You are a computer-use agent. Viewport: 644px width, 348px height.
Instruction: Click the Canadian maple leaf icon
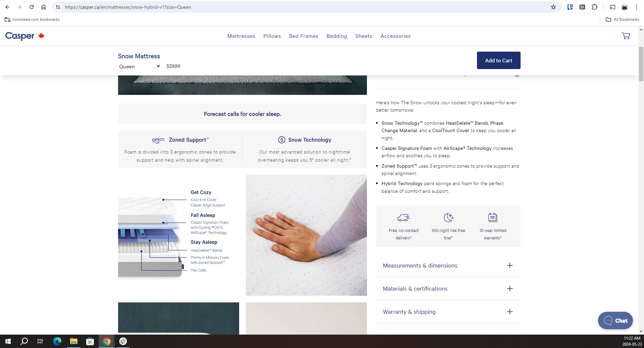pyautogui.click(x=41, y=36)
